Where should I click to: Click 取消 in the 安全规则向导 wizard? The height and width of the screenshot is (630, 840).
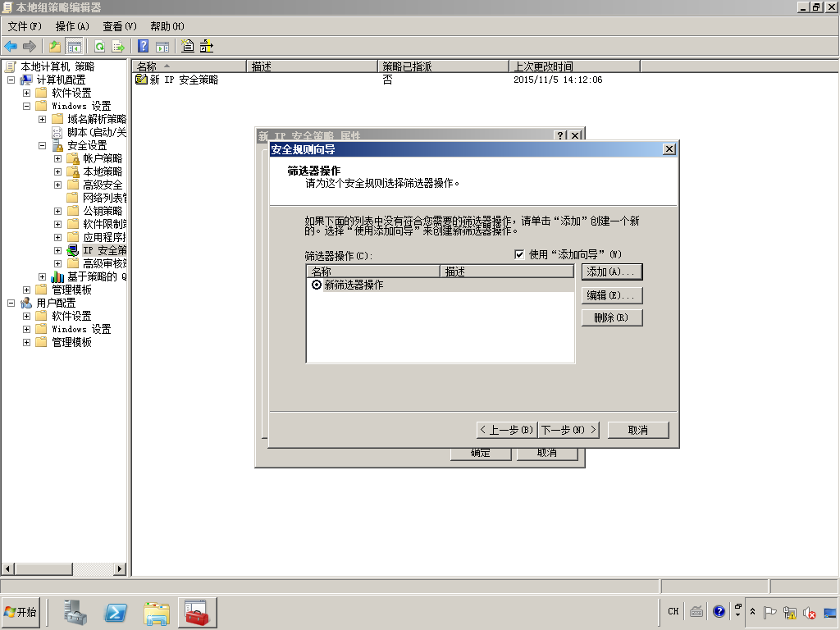638,430
